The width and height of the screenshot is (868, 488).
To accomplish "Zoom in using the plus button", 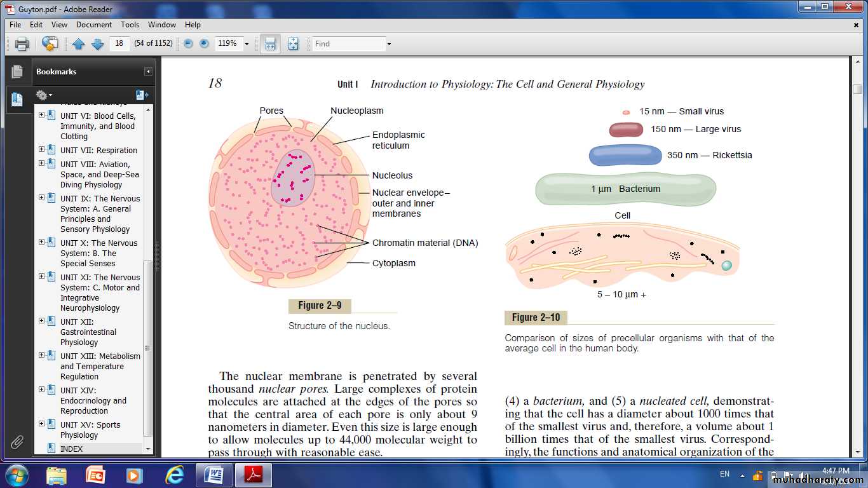I will pyautogui.click(x=204, y=44).
